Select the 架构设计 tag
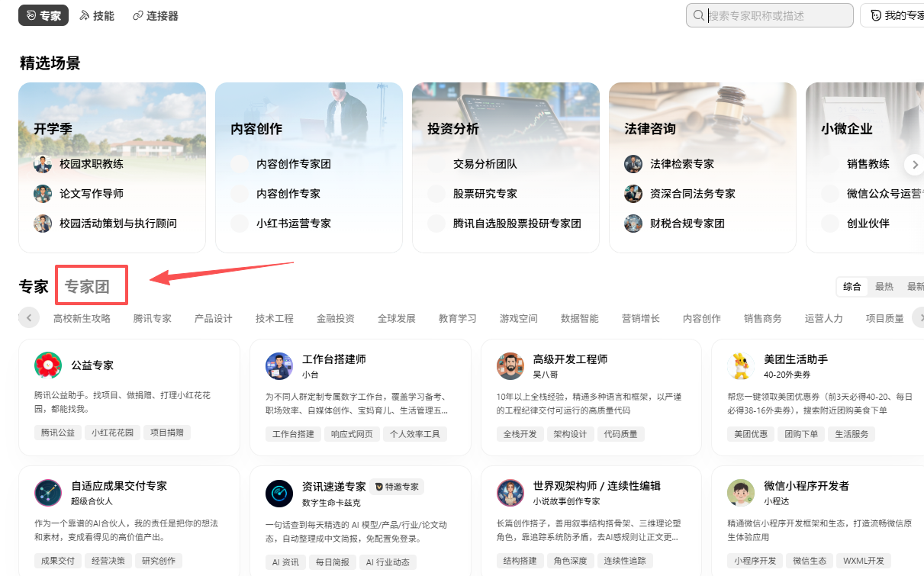Image resolution: width=924 pixels, height=576 pixels. 571,434
